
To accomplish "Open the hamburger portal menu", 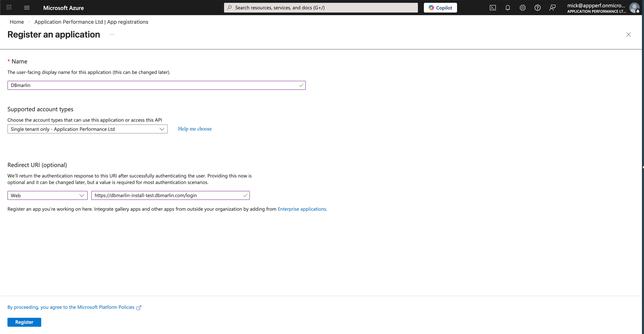I will (27, 7).
